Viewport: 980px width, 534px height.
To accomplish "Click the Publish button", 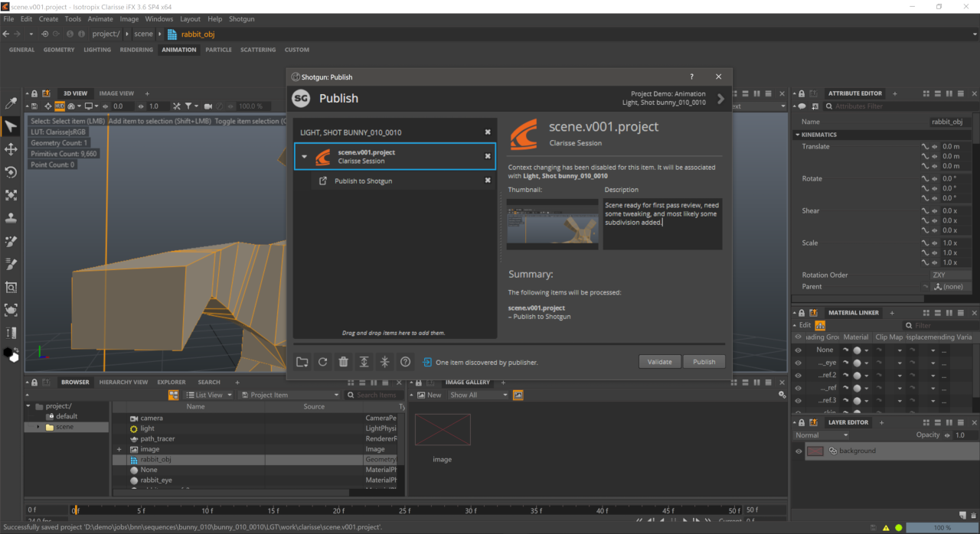I will coord(704,362).
